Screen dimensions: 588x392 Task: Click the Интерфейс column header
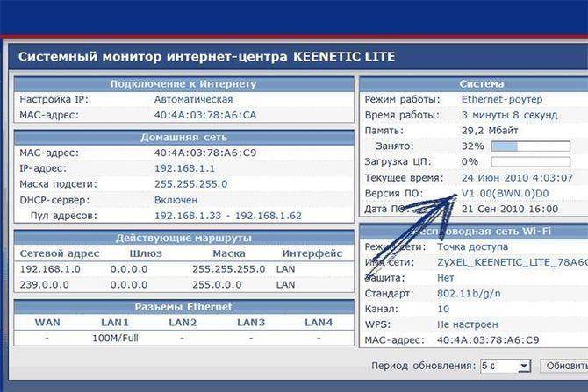(x=312, y=253)
